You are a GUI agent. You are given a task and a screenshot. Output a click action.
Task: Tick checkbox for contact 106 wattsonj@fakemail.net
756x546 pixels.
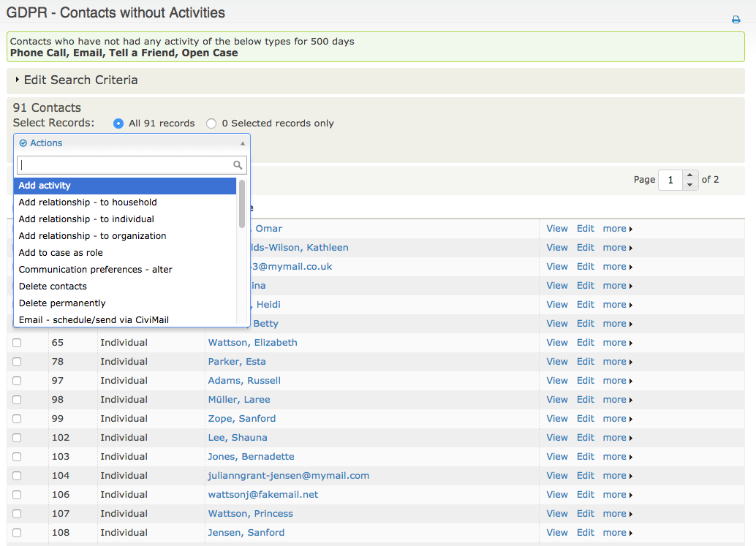[x=17, y=494]
